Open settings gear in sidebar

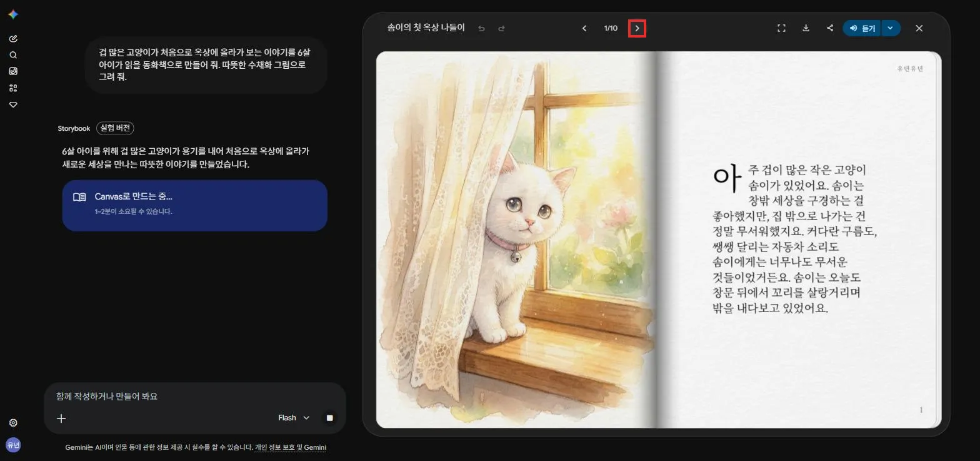(13, 423)
